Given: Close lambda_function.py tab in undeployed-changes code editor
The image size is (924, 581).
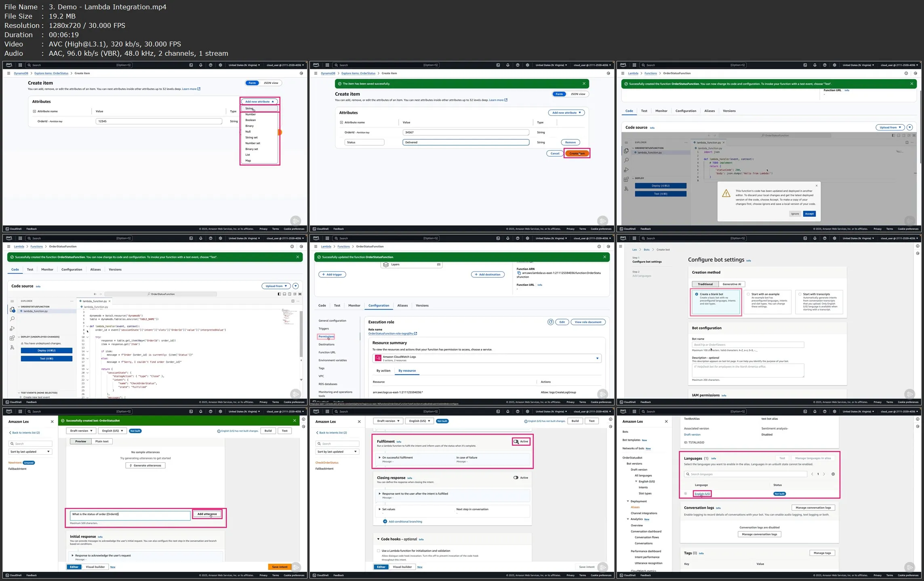Looking at the screenshot, I should [x=109, y=301].
